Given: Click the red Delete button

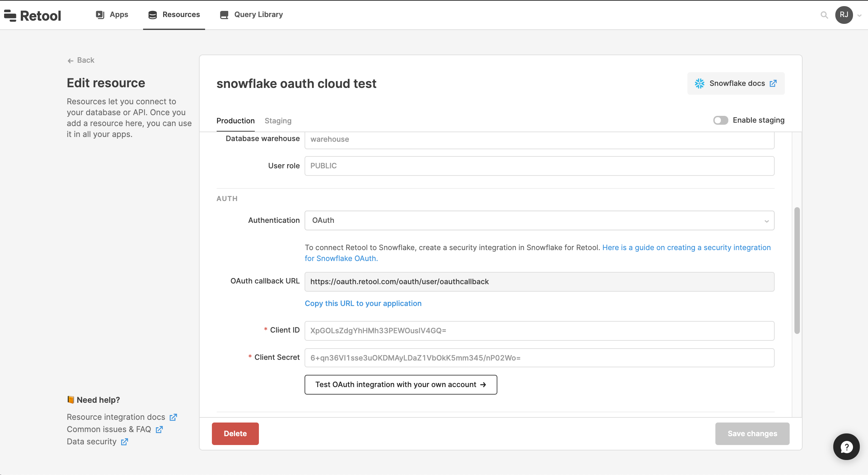Looking at the screenshot, I should tap(235, 434).
